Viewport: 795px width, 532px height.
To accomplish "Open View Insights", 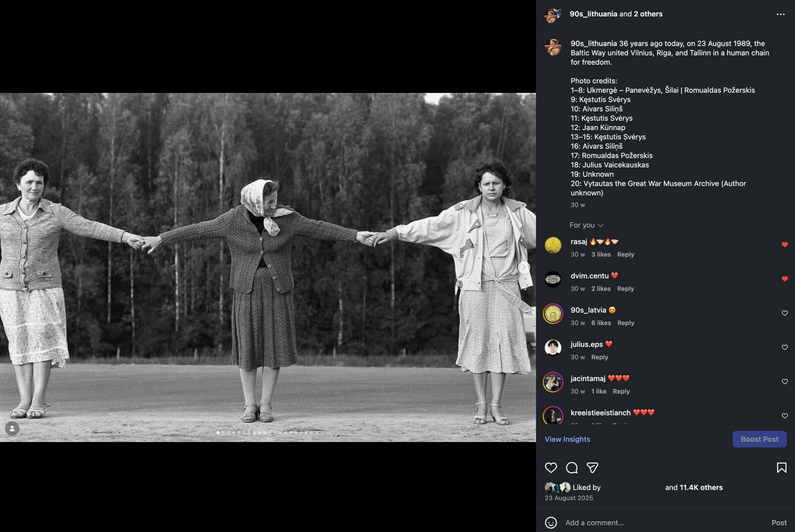I will pos(567,439).
